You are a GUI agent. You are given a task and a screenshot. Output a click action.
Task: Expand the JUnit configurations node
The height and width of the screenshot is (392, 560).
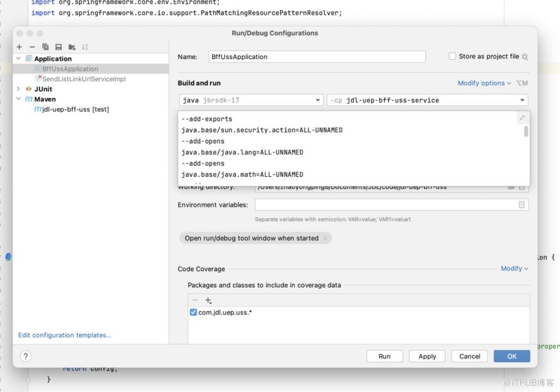point(18,89)
